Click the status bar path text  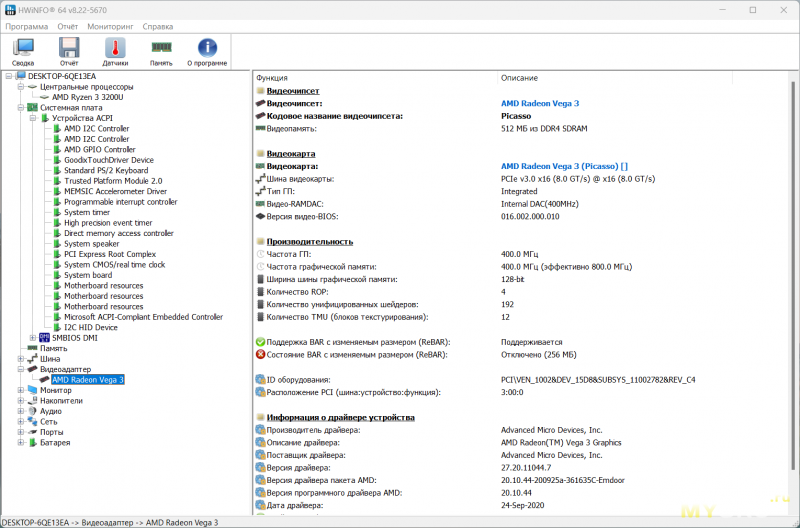(x=110, y=522)
